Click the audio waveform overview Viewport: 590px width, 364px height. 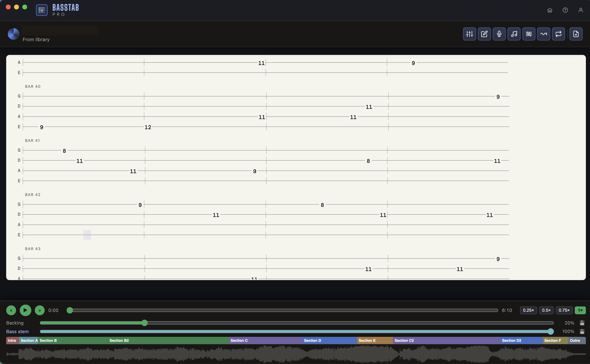pyautogui.click(x=296, y=354)
